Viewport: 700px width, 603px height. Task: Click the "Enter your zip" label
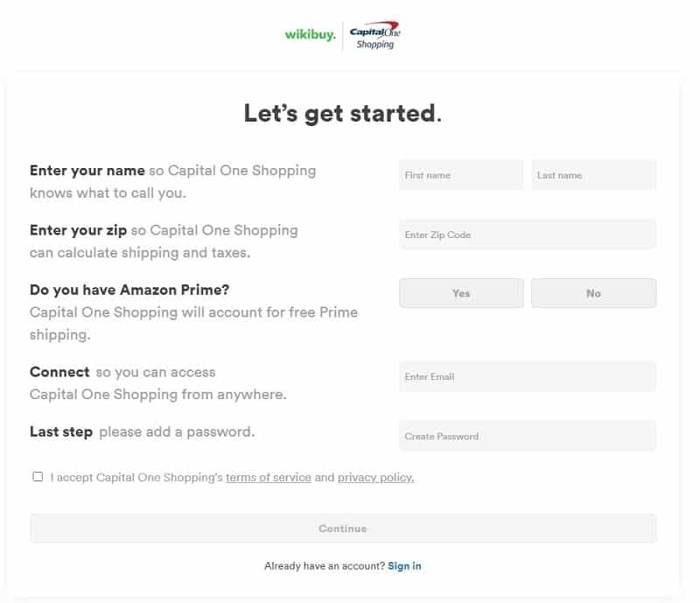click(x=78, y=230)
